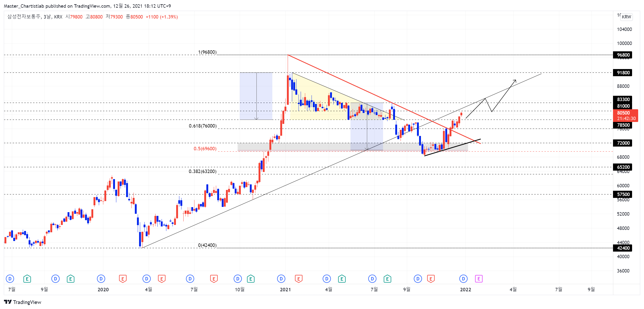Click the Fibonacci label 0.618(76000)
The height and width of the screenshot is (309, 644).
pyautogui.click(x=203, y=126)
